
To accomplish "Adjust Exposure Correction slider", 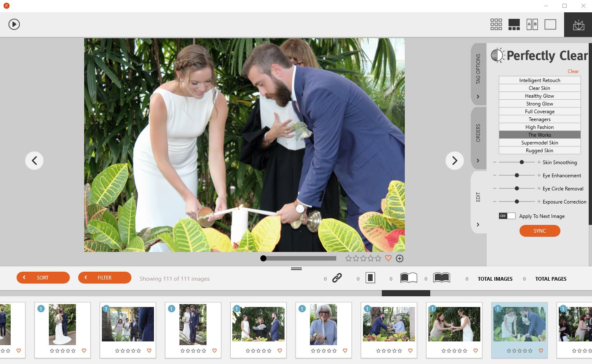I will coord(517,201).
